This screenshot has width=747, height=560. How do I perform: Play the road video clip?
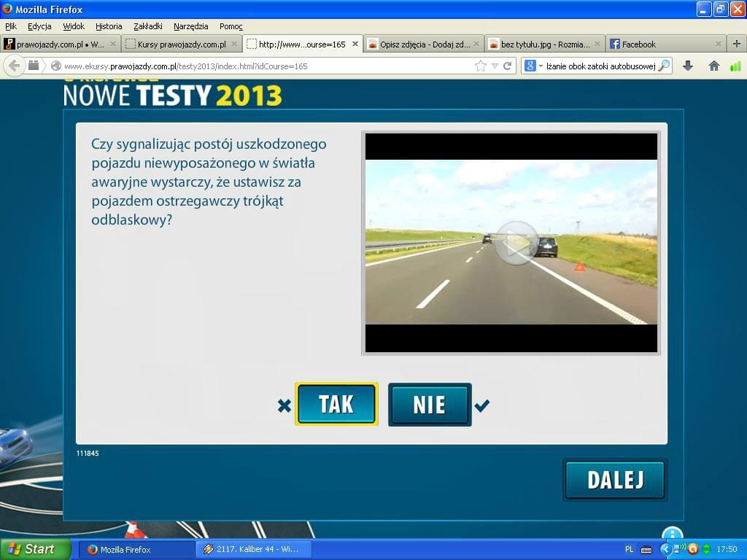516,244
